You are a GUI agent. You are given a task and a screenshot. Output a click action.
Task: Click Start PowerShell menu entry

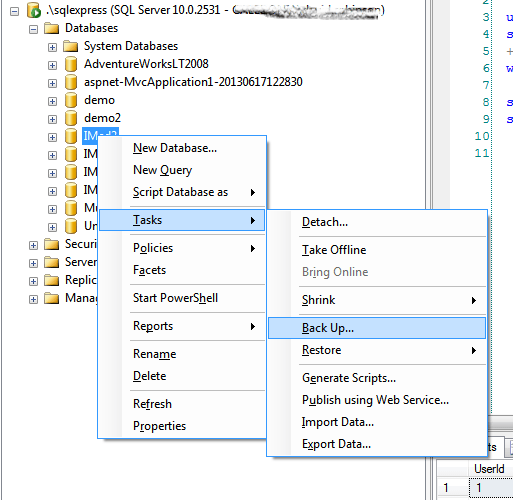coord(182,298)
